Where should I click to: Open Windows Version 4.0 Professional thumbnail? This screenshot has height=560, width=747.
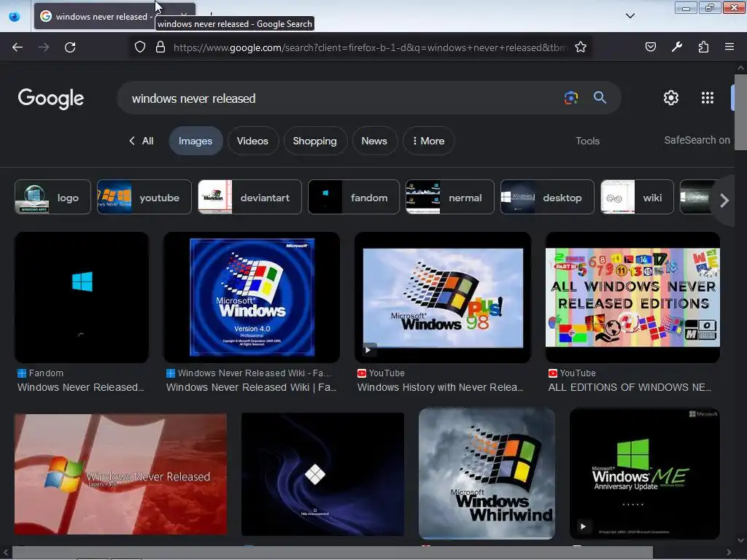click(x=252, y=297)
